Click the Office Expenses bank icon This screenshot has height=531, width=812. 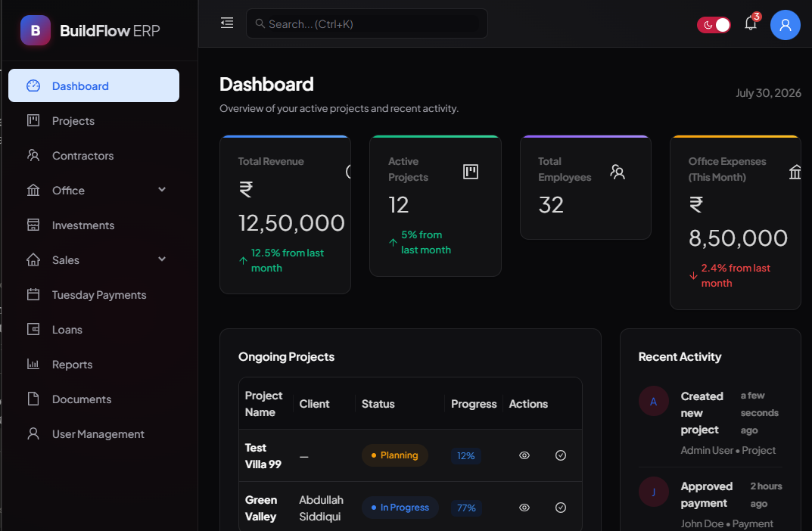point(795,172)
